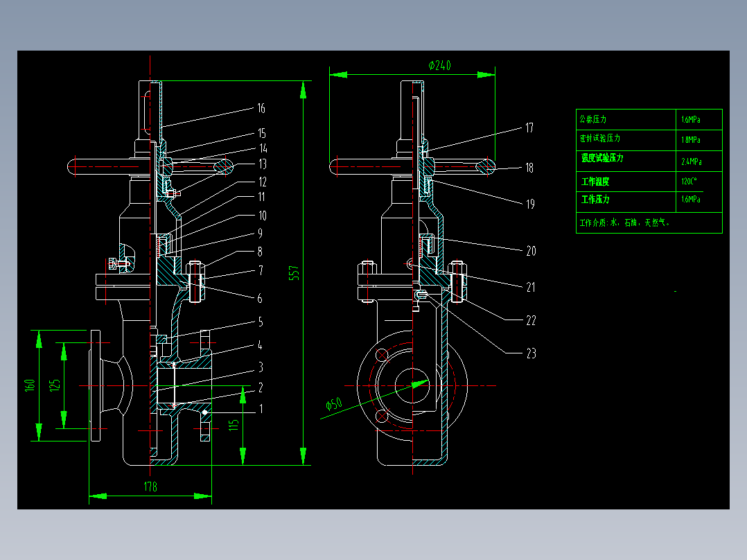This screenshot has height=560, width=747.
Task: Click part callout number 22
Action: coord(531,320)
